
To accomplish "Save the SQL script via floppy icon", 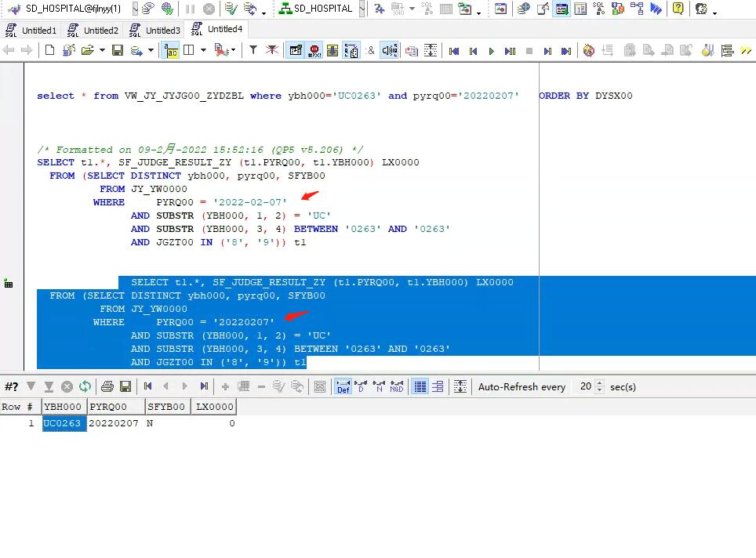I will point(118,50).
